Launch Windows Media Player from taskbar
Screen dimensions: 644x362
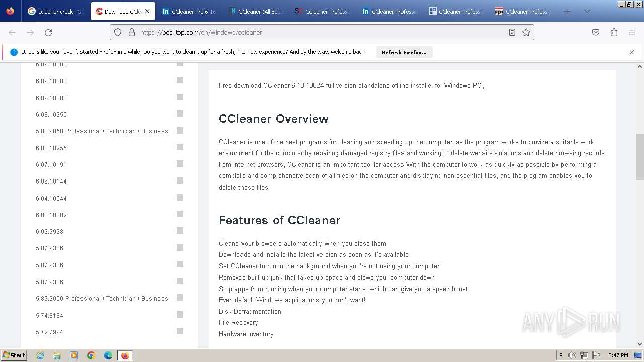74,355
